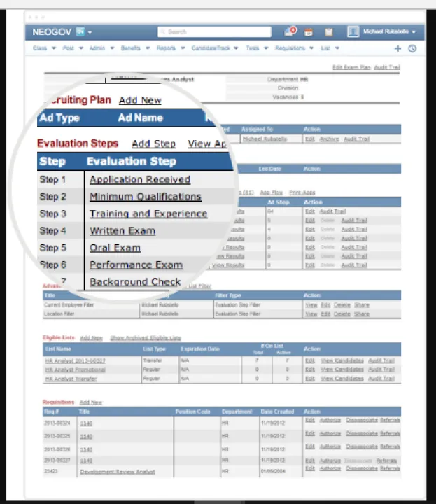
Task: Open Show Archived Eligible Lists link
Action: 146,338
